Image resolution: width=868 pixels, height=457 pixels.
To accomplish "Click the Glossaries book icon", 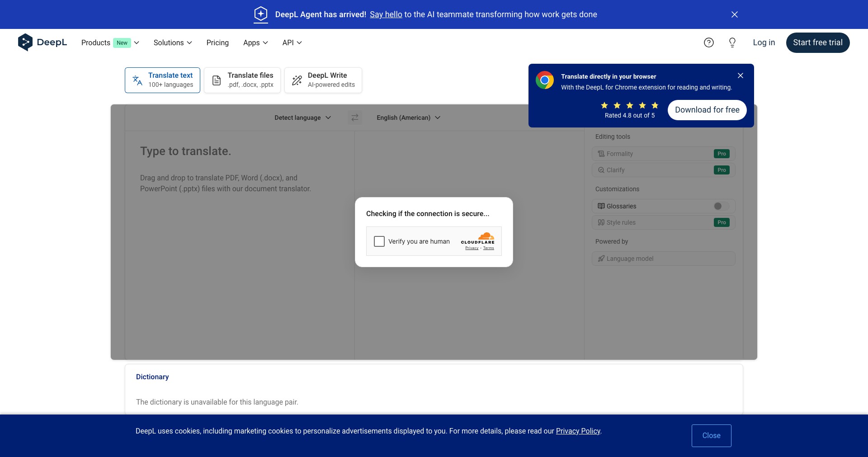I will tap(601, 206).
